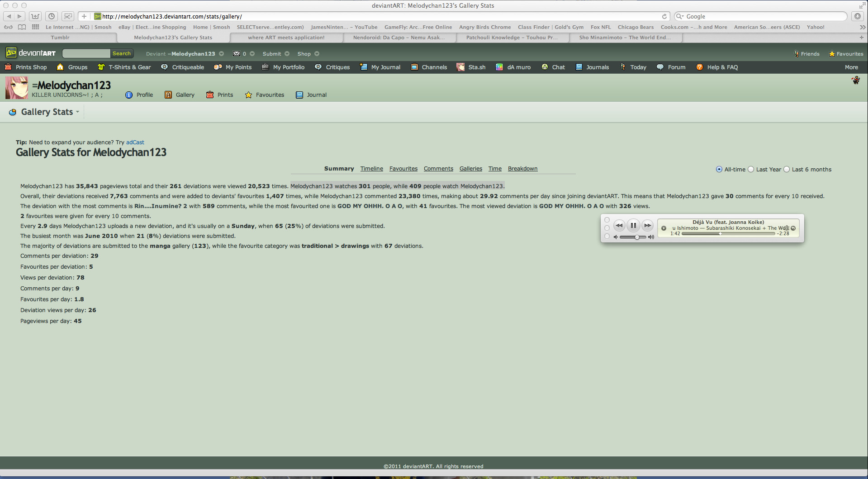Open Journal icon in profile bar

(299, 95)
